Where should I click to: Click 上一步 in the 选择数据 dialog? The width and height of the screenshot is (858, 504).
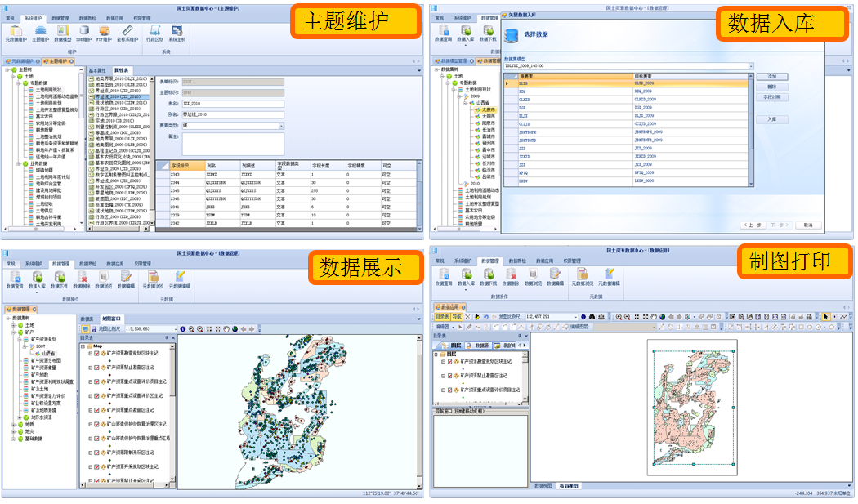click(x=753, y=225)
